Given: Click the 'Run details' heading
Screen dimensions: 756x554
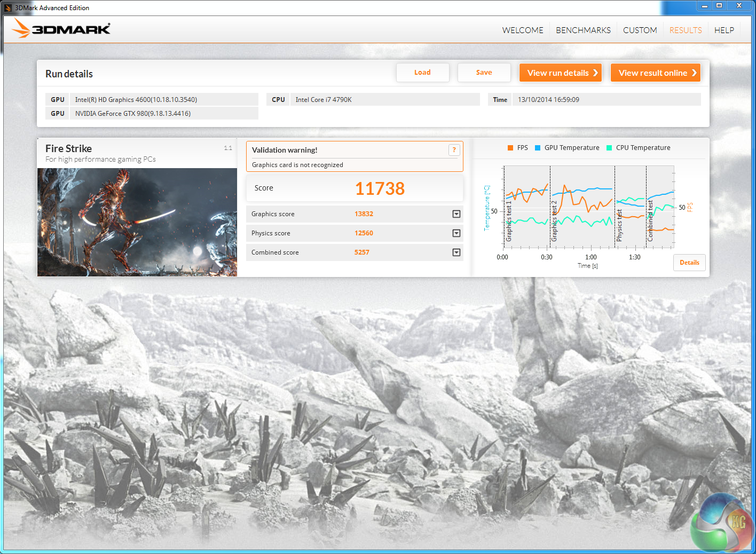Looking at the screenshot, I should [x=69, y=74].
